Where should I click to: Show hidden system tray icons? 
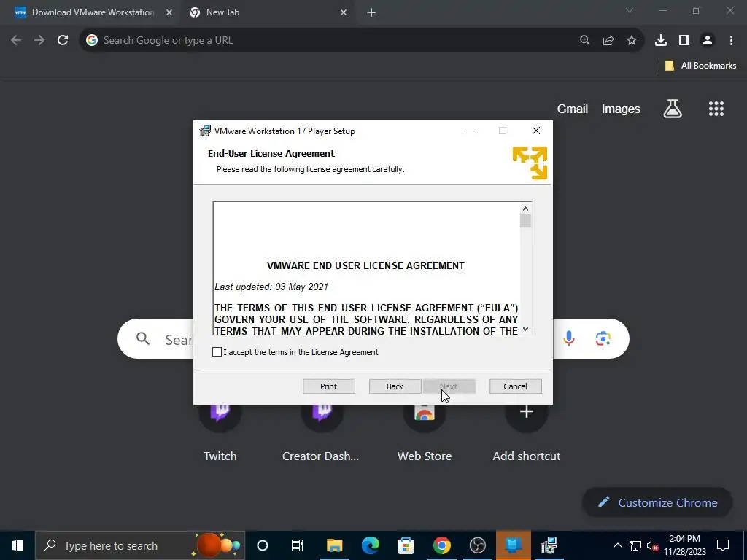(617, 545)
